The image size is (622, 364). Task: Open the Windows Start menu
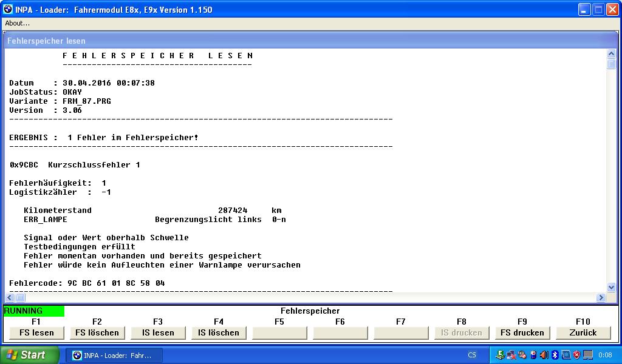click(x=30, y=355)
